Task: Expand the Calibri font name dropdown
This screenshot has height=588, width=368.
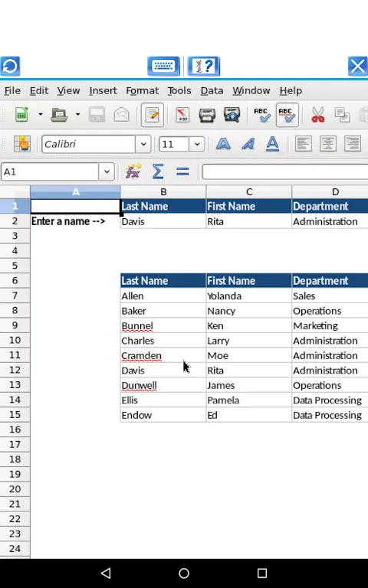Action: [143, 144]
